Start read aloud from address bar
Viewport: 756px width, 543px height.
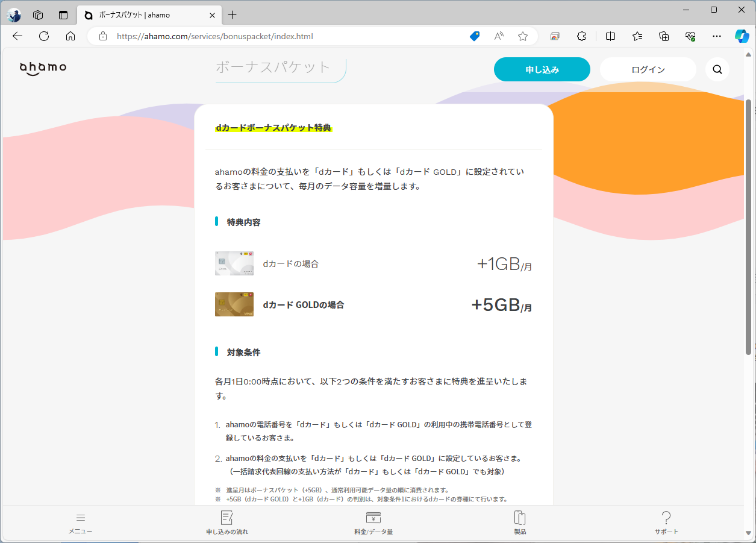[498, 36]
